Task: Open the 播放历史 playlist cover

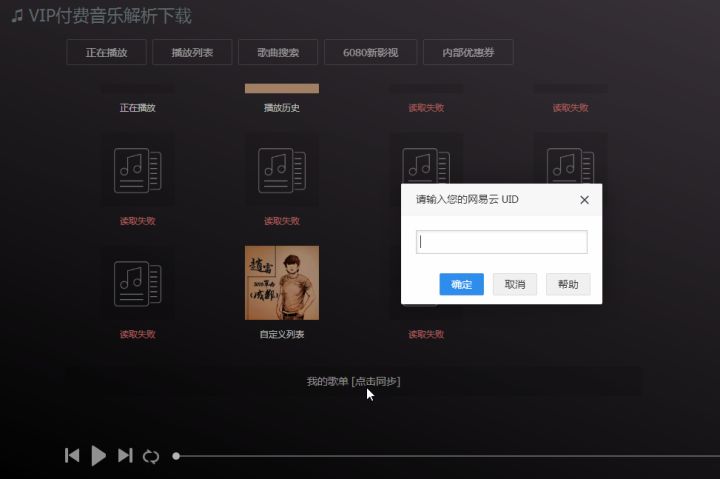Action: click(282, 88)
